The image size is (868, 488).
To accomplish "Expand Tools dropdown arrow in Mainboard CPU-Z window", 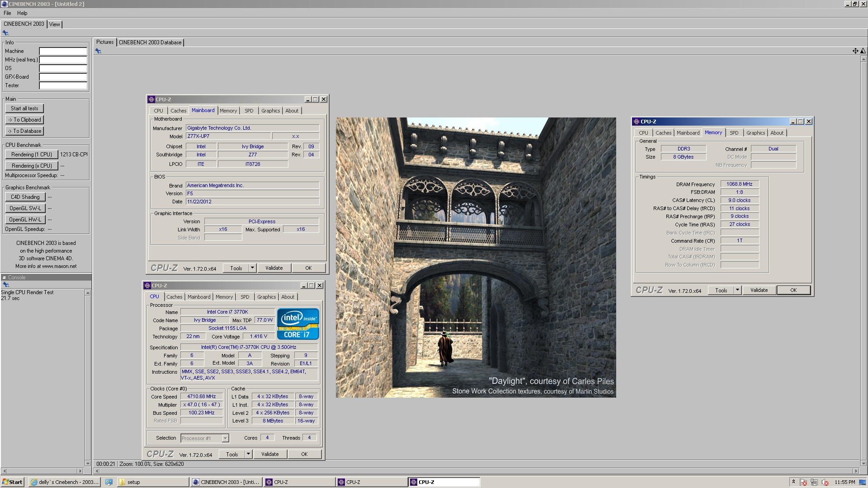I will tap(252, 268).
